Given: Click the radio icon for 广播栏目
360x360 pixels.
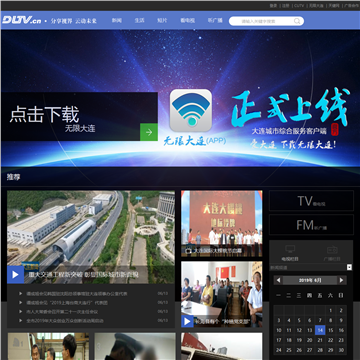Looking at the screenshot, I should (x=332, y=249).
